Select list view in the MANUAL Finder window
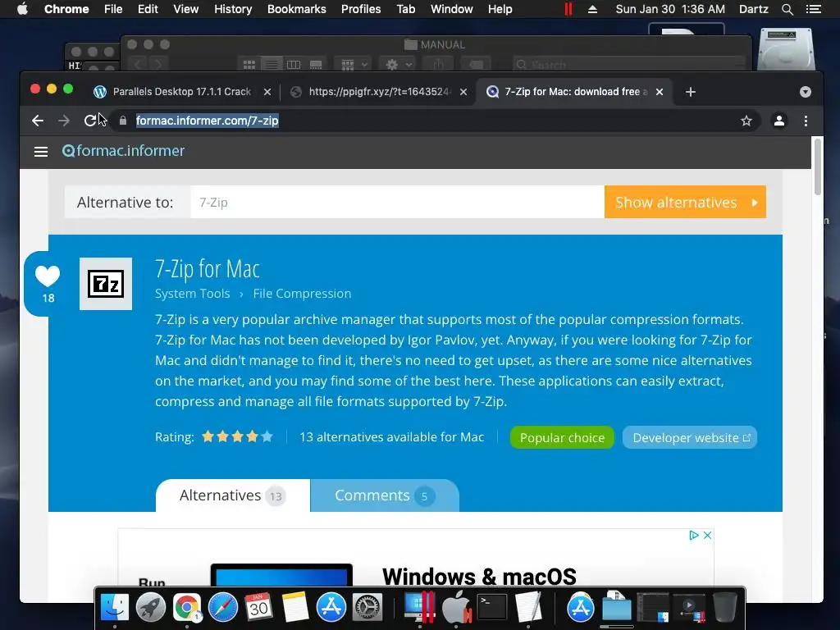The image size is (840, 630). (272, 65)
